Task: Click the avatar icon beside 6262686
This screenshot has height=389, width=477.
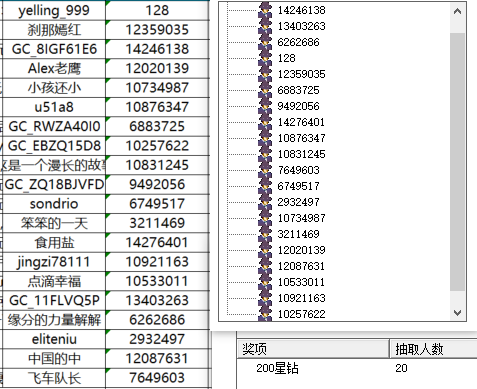Action: pyautogui.click(x=265, y=42)
